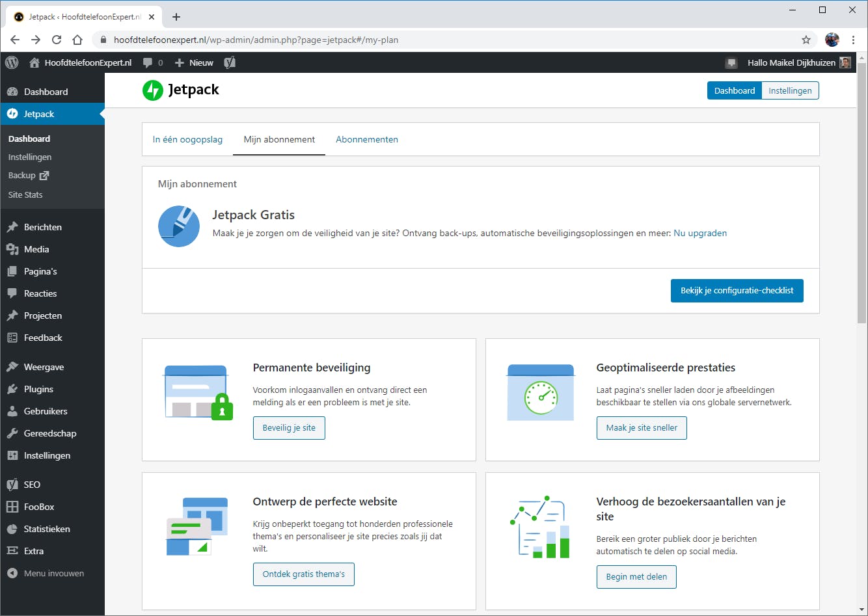Open Site Stats in Jetpack submenu

coord(25,194)
